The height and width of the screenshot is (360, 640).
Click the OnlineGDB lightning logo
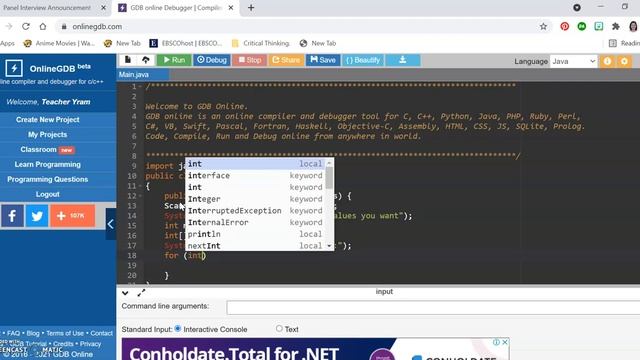point(14,68)
